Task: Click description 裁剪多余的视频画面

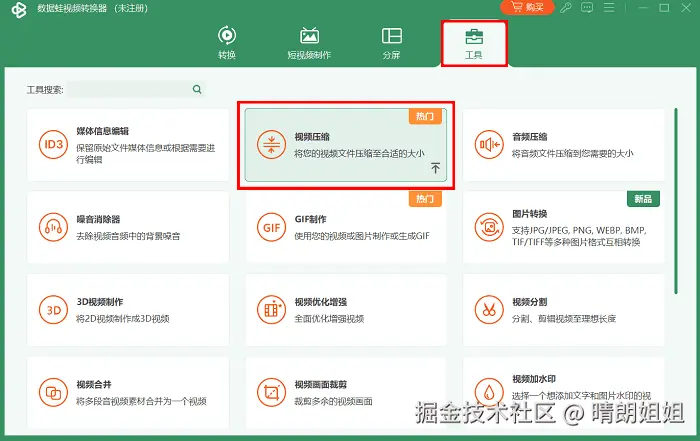Action: pos(333,401)
